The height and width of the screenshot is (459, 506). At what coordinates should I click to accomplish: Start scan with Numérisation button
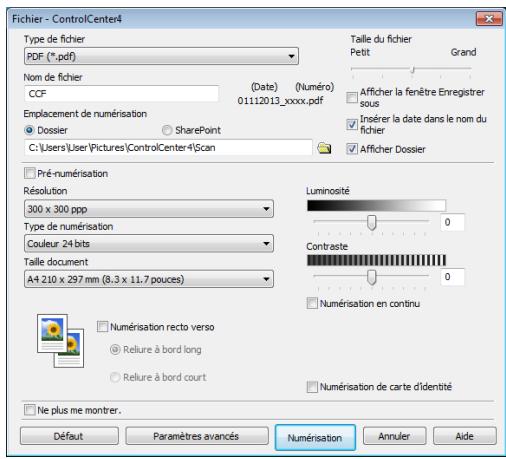tap(315, 437)
